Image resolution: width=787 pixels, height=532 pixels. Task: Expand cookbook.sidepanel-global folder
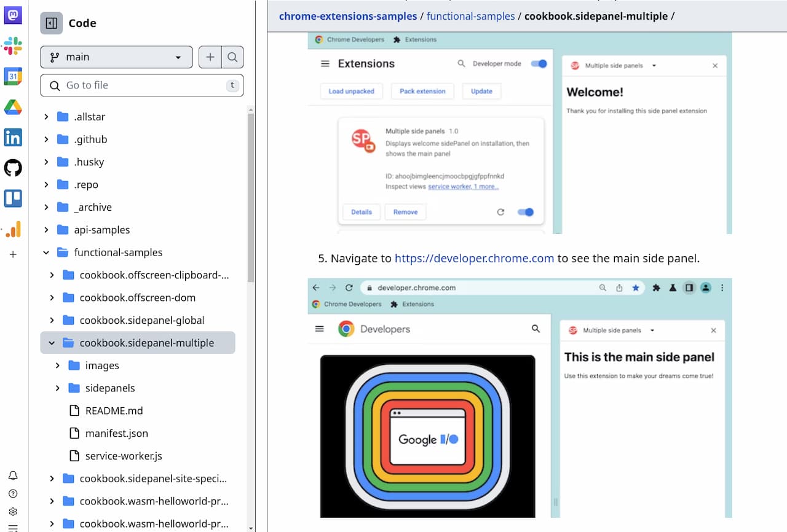point(52,320)
